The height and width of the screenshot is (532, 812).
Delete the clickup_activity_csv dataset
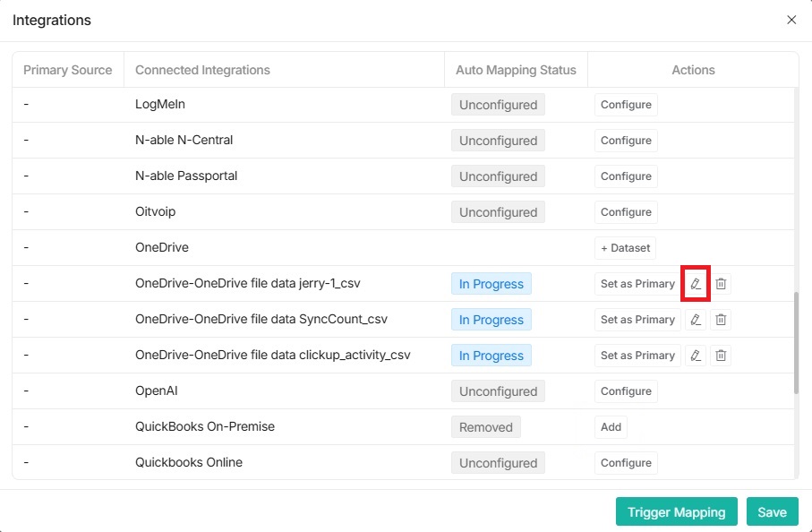coord(721,356)
